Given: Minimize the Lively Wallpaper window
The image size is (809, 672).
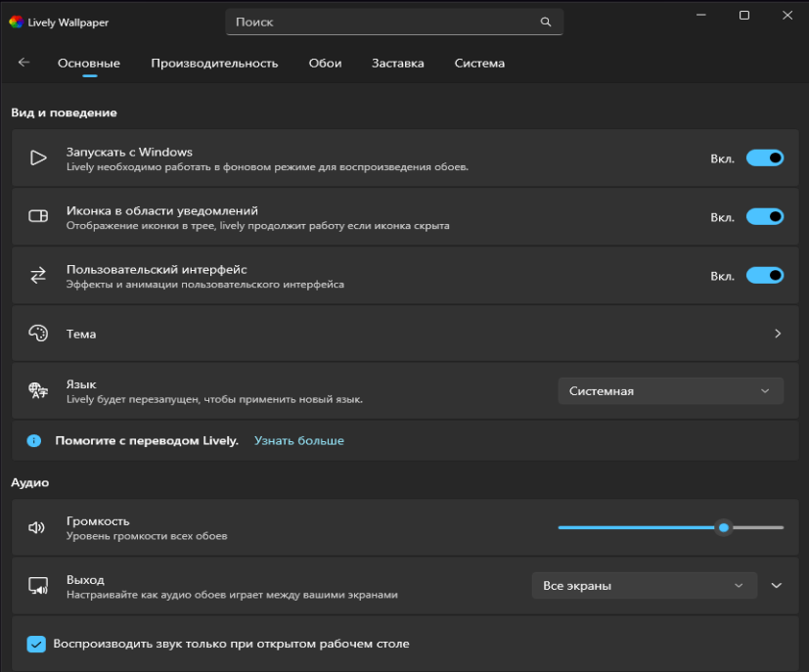Looking at the screenshot, I should [701, 16].
